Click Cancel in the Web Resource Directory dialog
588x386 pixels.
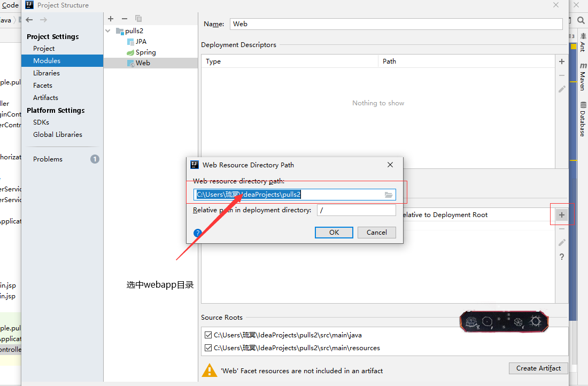[376, 233]
